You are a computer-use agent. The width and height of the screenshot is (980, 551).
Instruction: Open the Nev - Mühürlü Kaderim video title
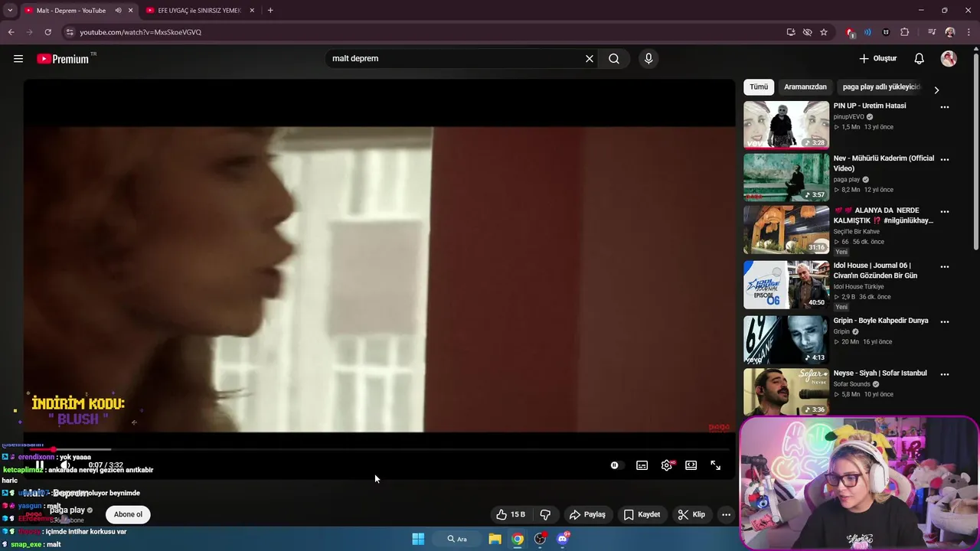(884, 163)
